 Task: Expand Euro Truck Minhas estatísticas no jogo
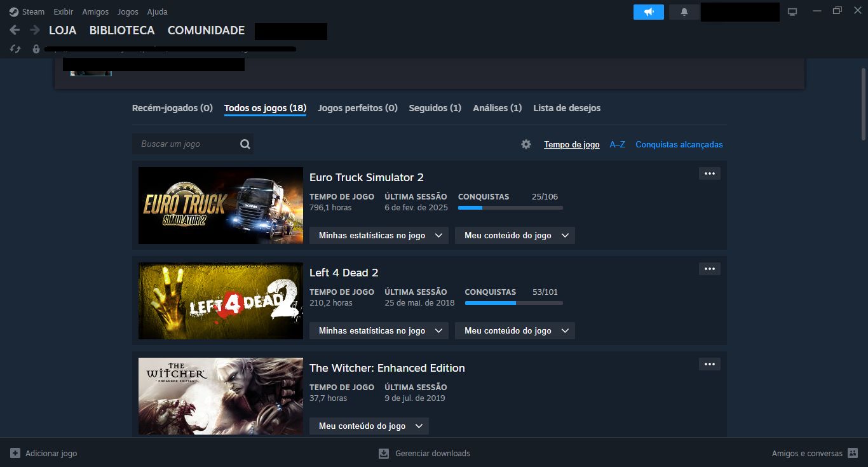[379, 235]
